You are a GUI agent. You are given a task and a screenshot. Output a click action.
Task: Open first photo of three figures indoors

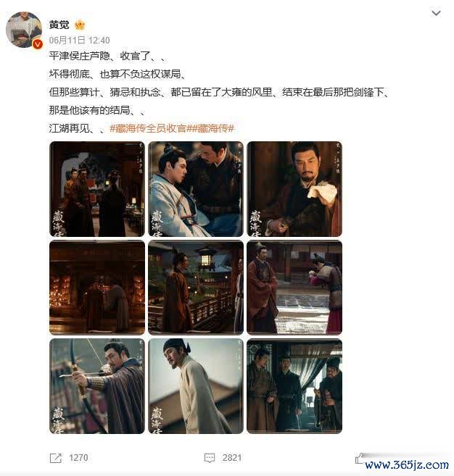[97, 189]
